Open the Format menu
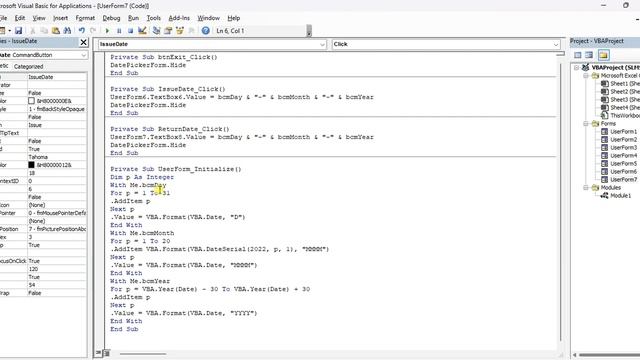 pos(85,18)
